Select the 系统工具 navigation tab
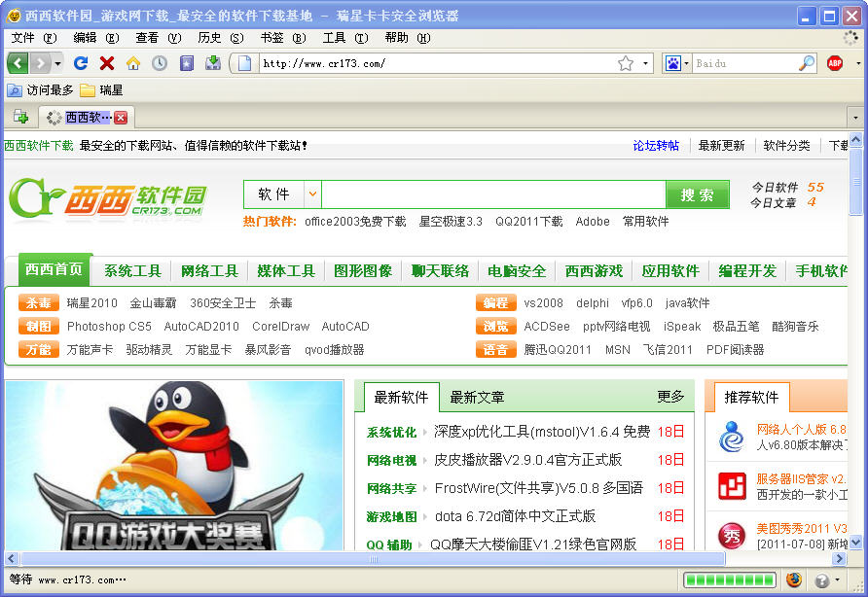The image size is (868, 597). (x=133, y=270)
